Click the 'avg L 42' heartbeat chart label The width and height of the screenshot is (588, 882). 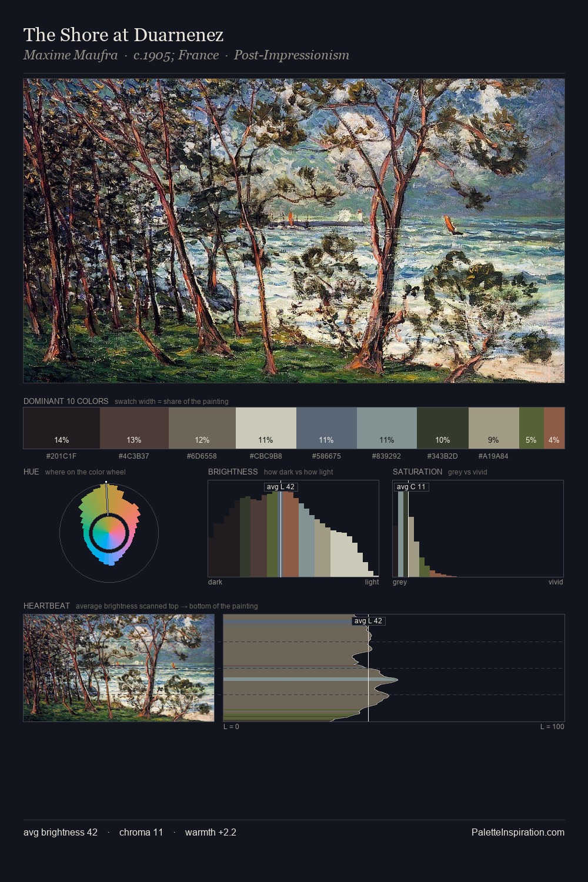368,621
